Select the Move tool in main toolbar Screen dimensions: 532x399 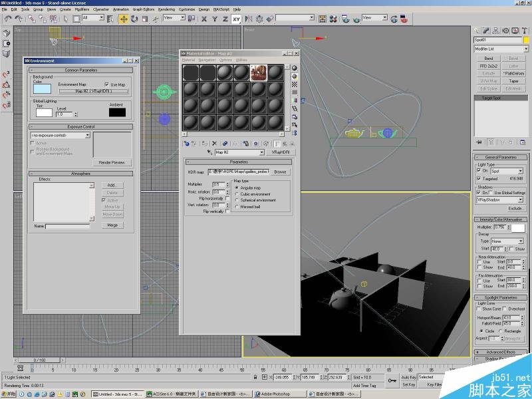click(x=124, y=18)
